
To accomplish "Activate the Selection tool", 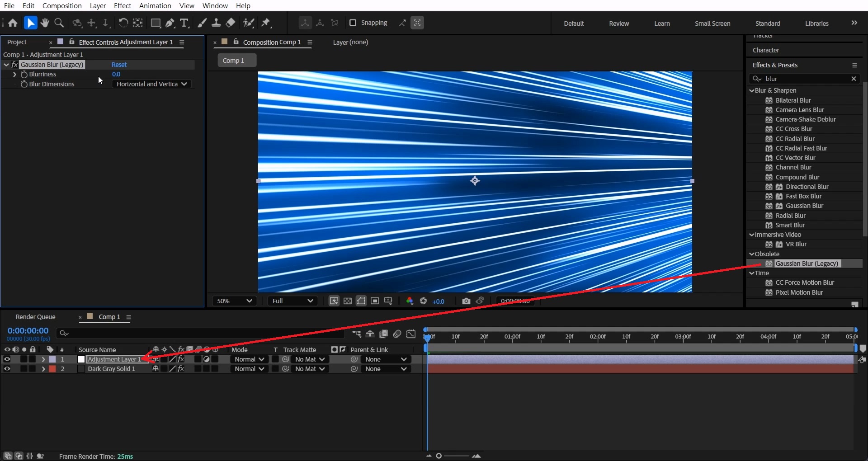I will [30, 23].
